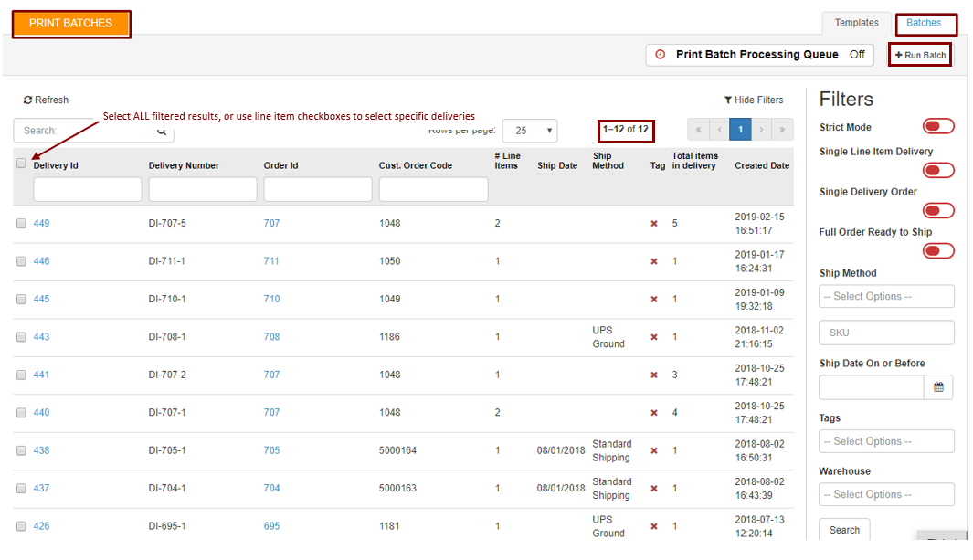Select all filtered deliveries checkbox
The height and width of the screenshot is (560, 973).
pos(21,164)
